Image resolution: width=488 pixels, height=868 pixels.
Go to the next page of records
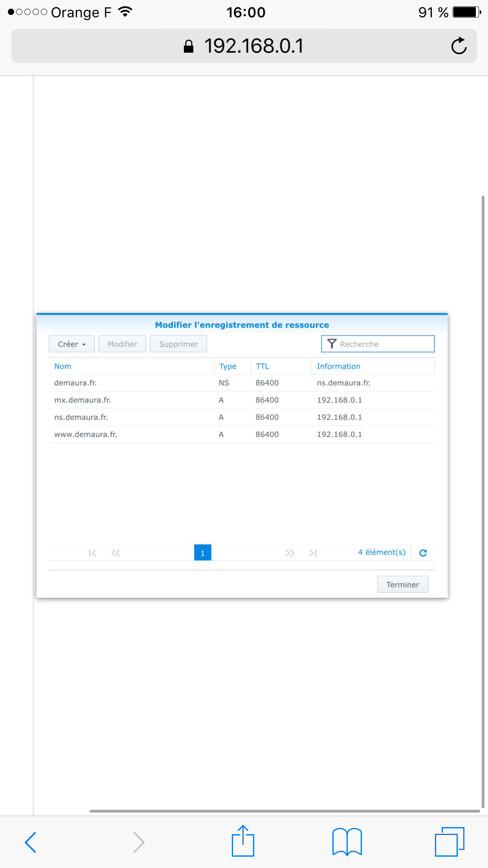click(x=290, y=553)
